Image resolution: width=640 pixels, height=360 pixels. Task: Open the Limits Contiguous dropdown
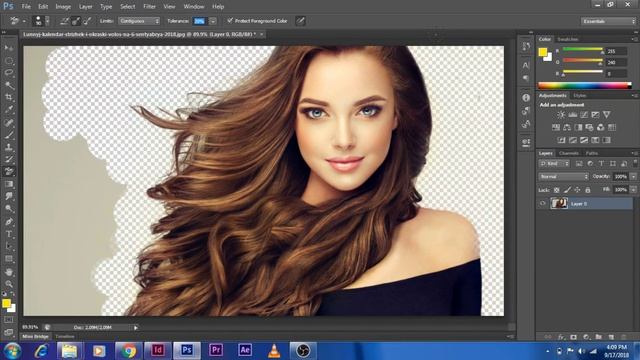pyautogui.click(x=139, y=21)
